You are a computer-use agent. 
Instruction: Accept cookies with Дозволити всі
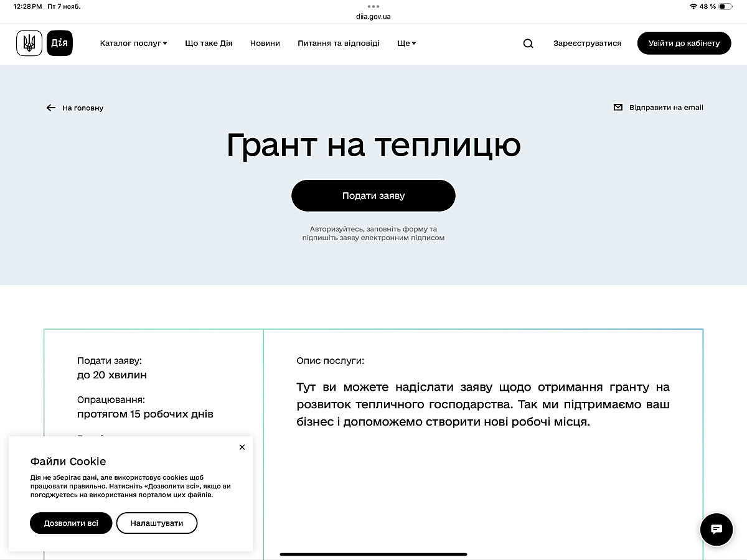71,523
